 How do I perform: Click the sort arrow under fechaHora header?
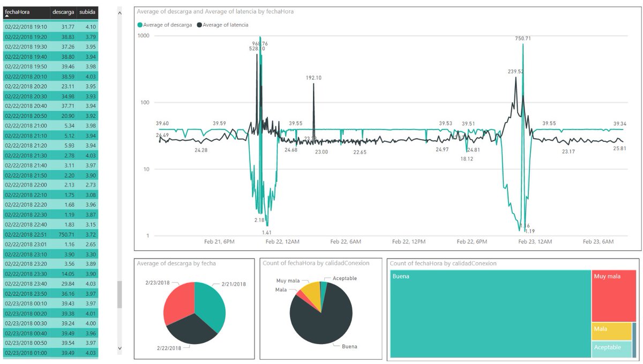click(8, 17)
